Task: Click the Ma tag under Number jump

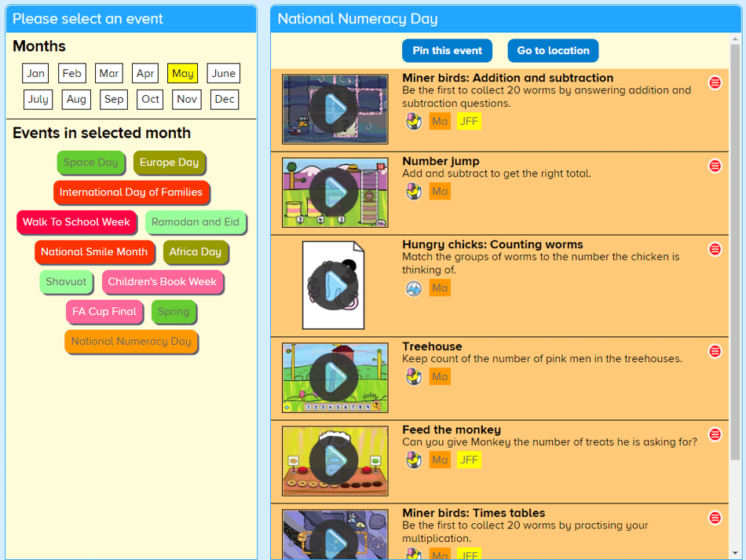Action: point(440,192)
